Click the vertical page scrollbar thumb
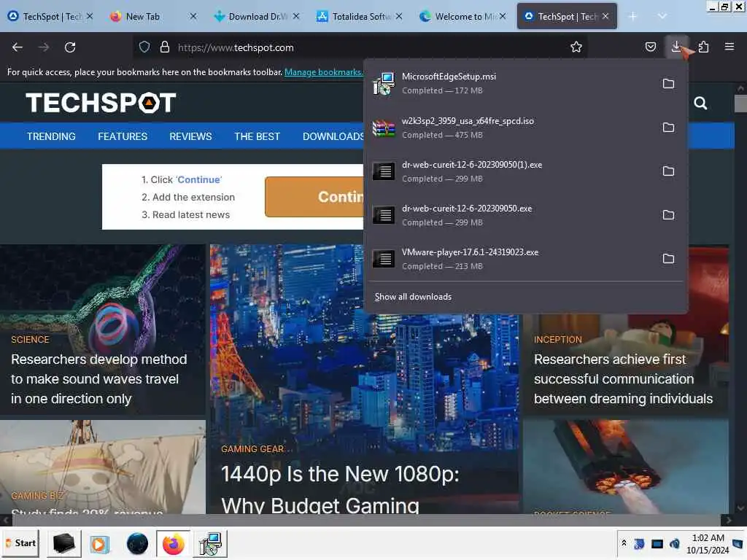747x560 pixels. tap(740, 104)
